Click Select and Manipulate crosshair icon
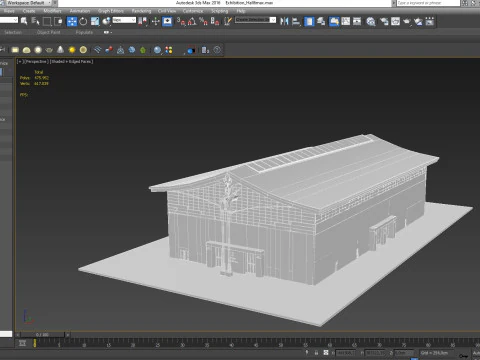480x360 pixels. coord(156,21)
